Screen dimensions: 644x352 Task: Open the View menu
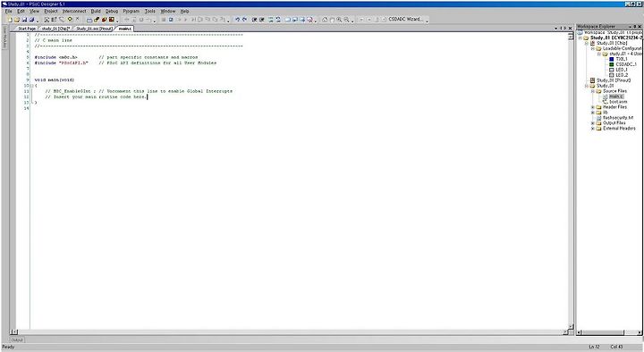tap(35, 11)
